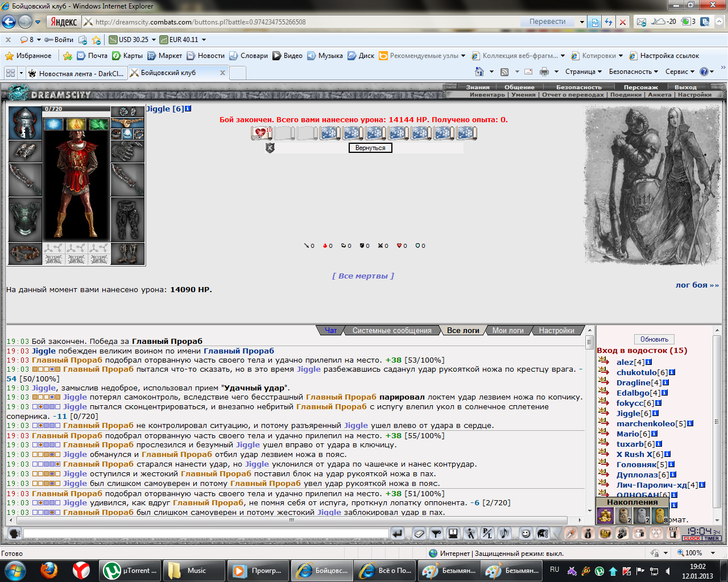Open the zoom 100% dropdown
This screenshot has height=582, width=728.
(713, 553)
